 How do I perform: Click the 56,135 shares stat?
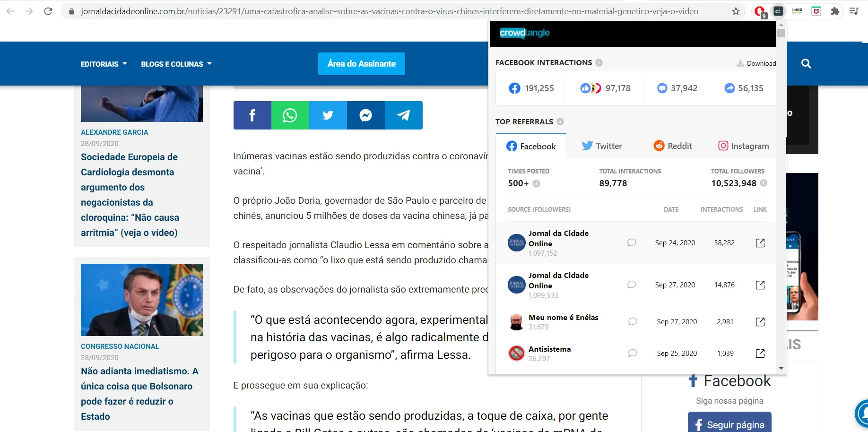(x=744, y=88)
